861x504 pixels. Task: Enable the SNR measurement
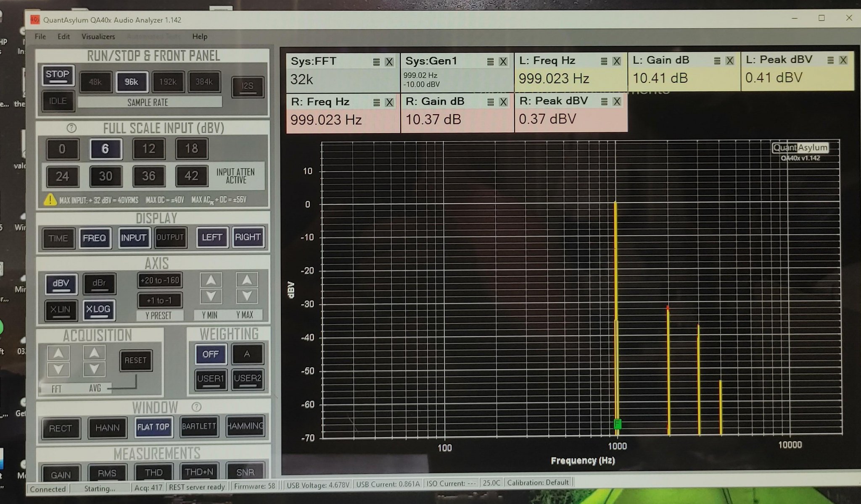click(x=246, y=472)
